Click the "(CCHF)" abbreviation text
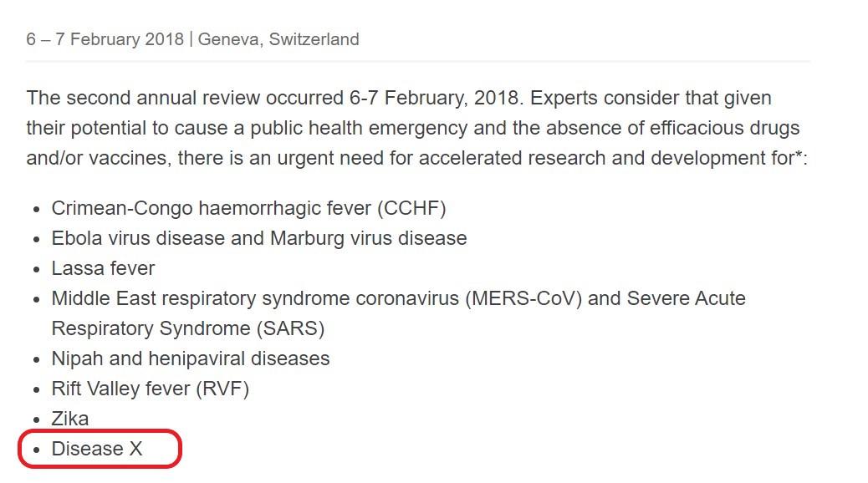The width and height of the screenshot is (868, 483). [x=411, y=208]
